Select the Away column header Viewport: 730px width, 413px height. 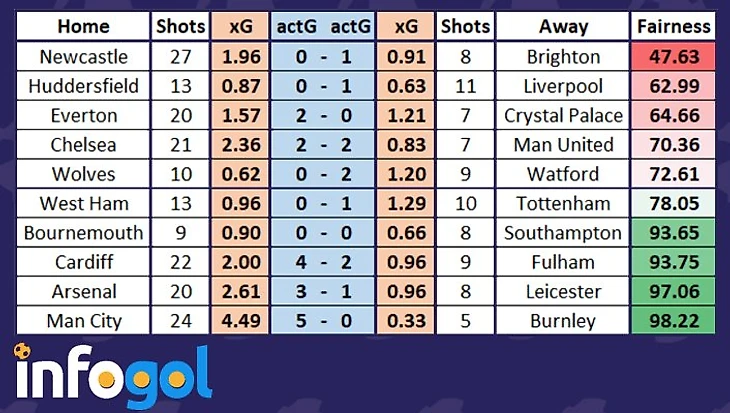[x=563, y=27]
